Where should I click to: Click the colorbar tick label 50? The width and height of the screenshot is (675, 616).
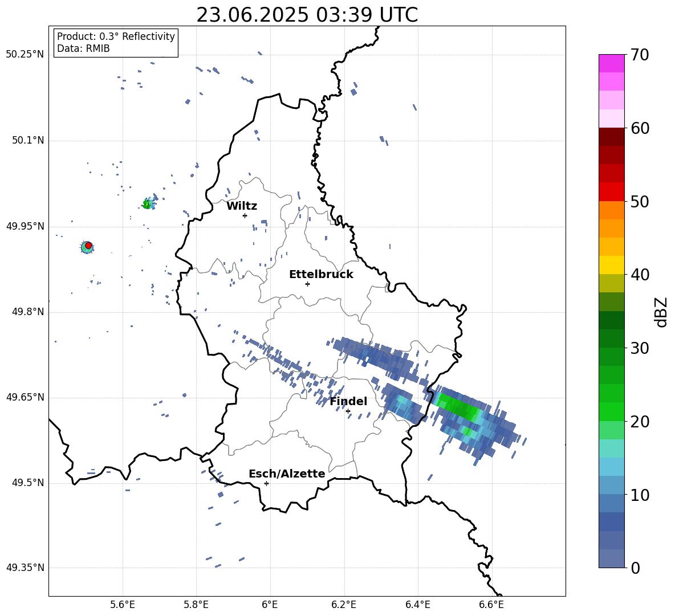coord(640,201)
